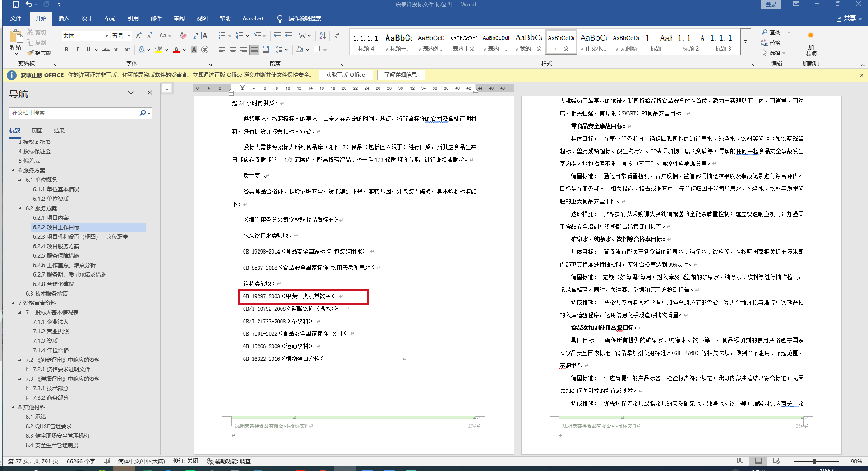Toggle justified alignment
Image resolution: width=868 pixels, height=471 pixels.
[254, 50]
